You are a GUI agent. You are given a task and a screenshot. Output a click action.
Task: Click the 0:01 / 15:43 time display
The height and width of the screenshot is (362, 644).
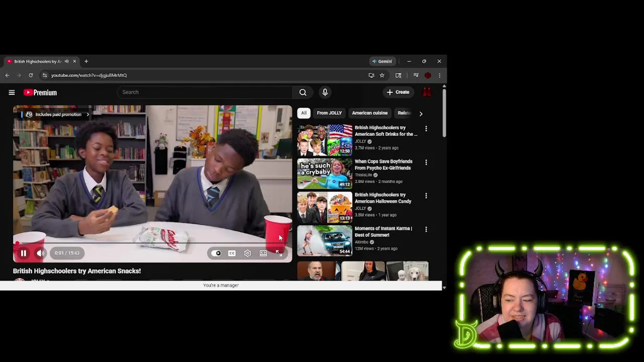click(x=67, y=253)
